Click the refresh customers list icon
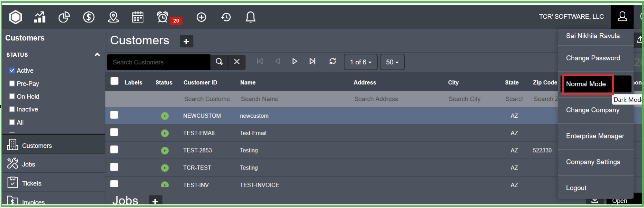Screen dimensions: 644x208 [332, 61]
